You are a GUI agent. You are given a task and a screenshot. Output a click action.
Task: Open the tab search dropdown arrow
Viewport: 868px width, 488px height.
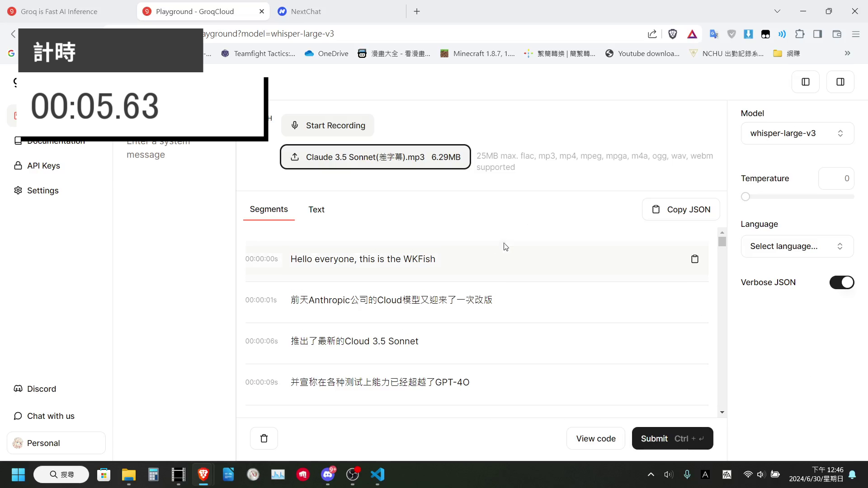[x=777, y=11]
